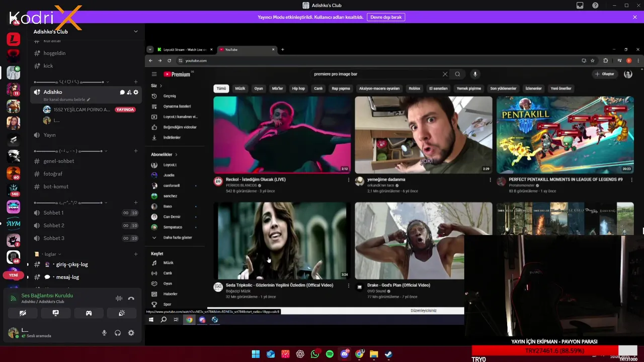
Task: Open chat for the Adishko voice channel
Action: point(122,93)
